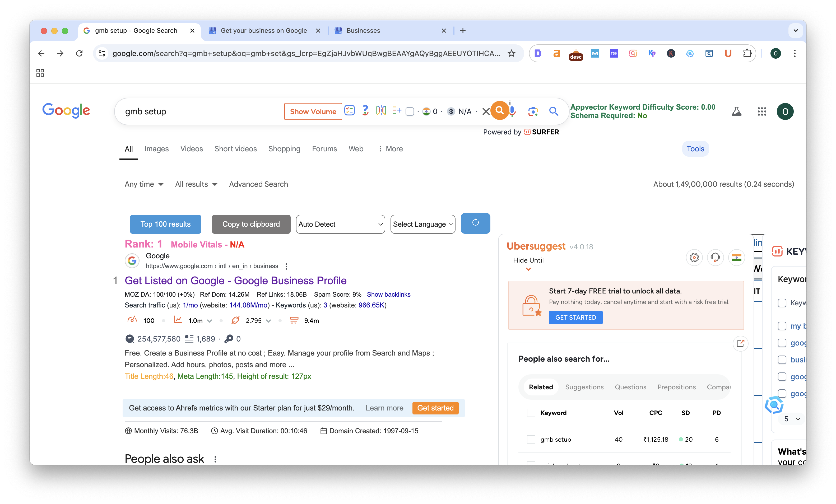Switch to the Videos tab
Image resolution: width=836 pixels, height=504 pixels.
coord(191,149)
